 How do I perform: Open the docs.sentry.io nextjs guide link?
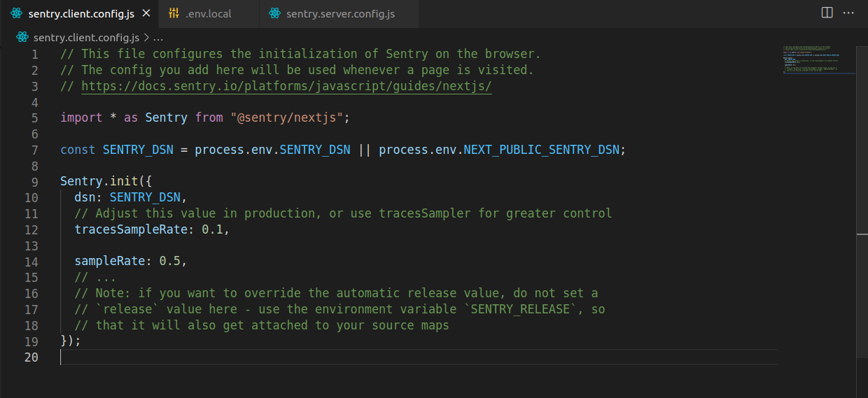click(286, 86)
